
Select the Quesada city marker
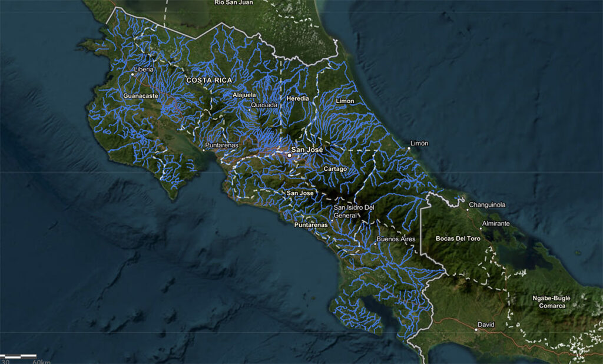point(250,110)
